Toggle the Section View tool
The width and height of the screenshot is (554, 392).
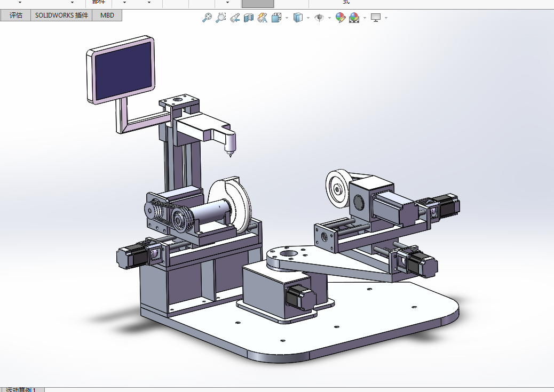point(249,17)
